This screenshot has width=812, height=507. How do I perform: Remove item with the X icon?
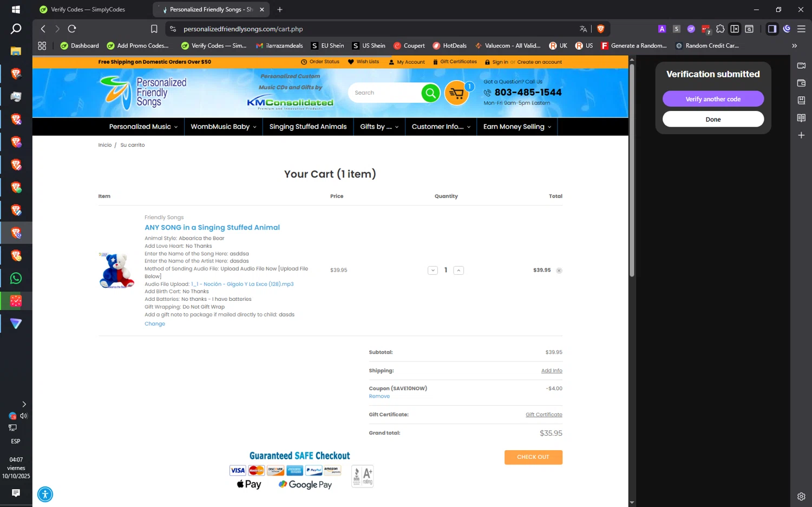click(559, 271)
